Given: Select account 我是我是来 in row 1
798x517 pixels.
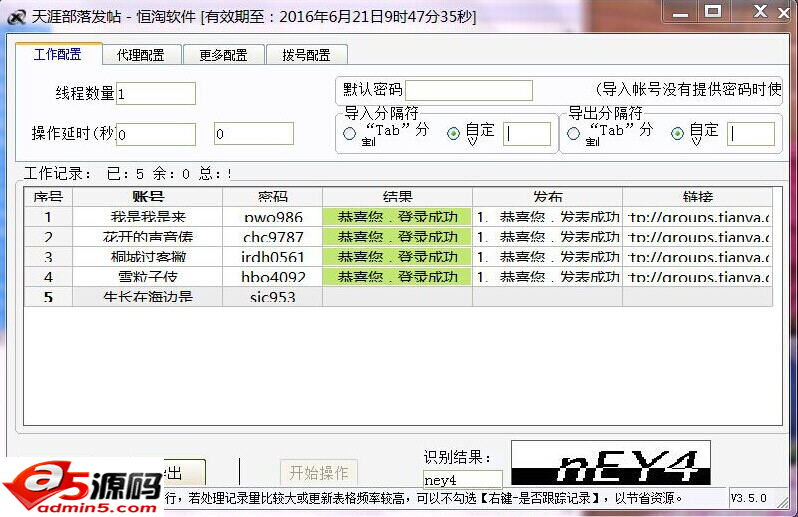Looking at the screenshot, I should [148, 217].
